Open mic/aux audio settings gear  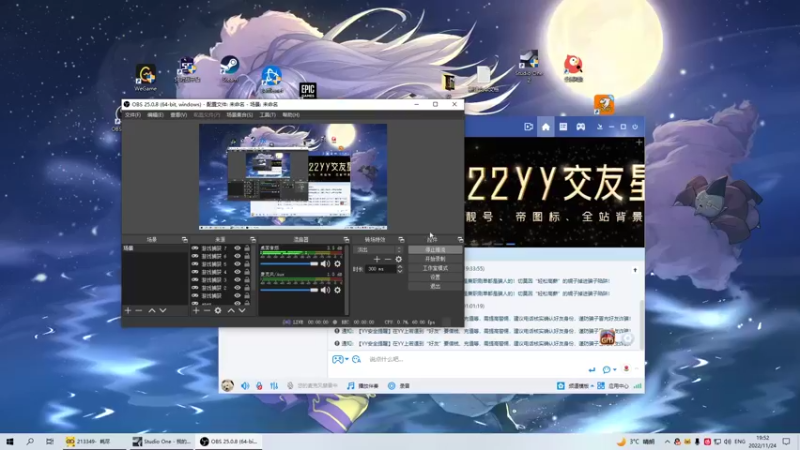click(x=337, y=290)
